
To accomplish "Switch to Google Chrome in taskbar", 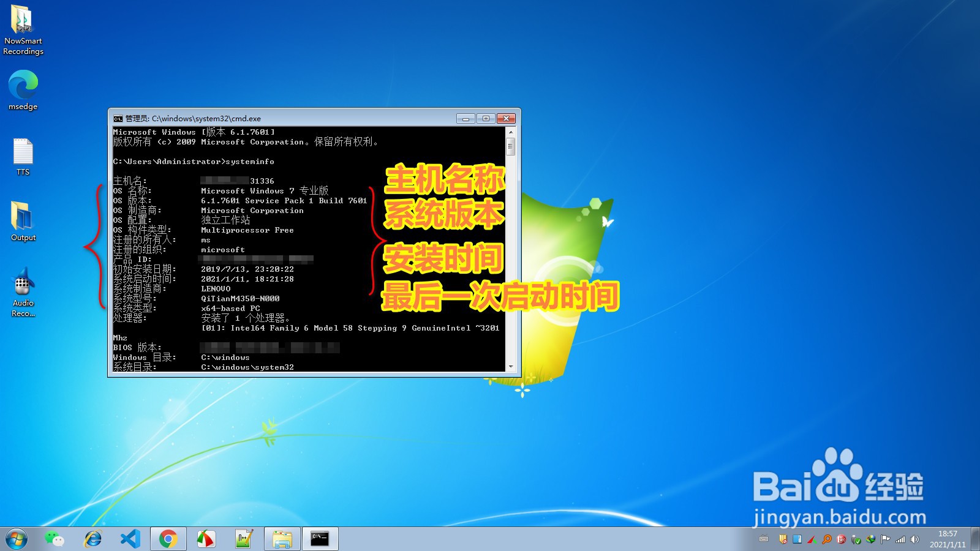I will [x=168, y=539].
